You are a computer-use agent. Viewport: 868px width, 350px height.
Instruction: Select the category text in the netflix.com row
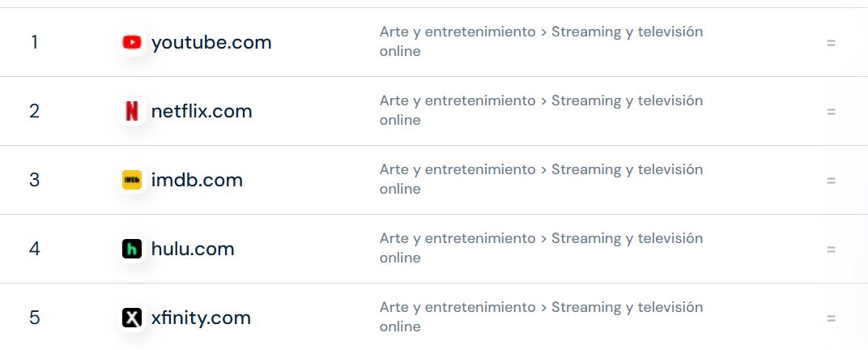click(541, 110)
